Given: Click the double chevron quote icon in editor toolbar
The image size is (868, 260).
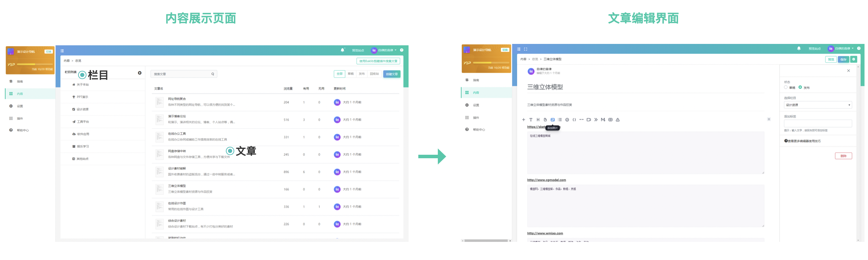Looking at the screenshot, I should pyautogui.click(x=596, y=120).
